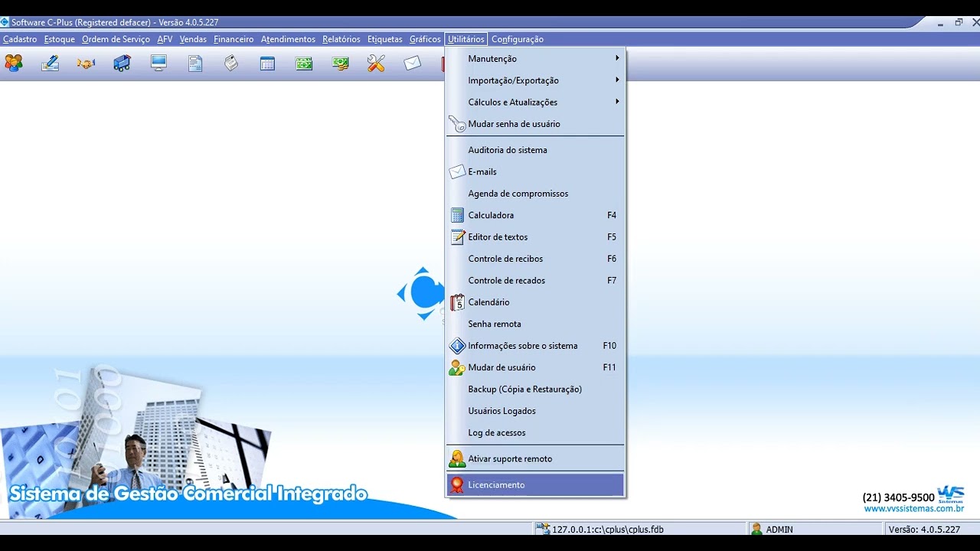Image resolution: width=980 pixels, height=551 pixels.
Task: Open the Cadastro menu
Action: [x=20, y=39]
